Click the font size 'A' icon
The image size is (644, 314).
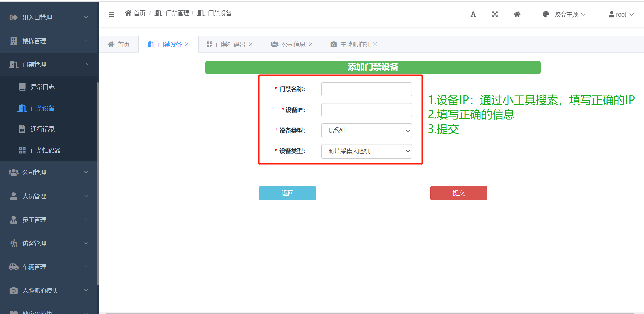(x=473, y=14)
